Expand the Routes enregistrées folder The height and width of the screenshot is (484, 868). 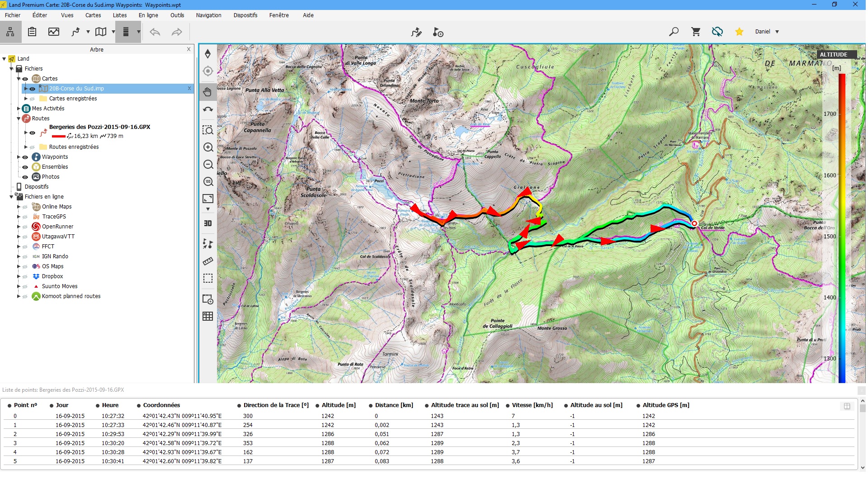(x=26, y=147)
